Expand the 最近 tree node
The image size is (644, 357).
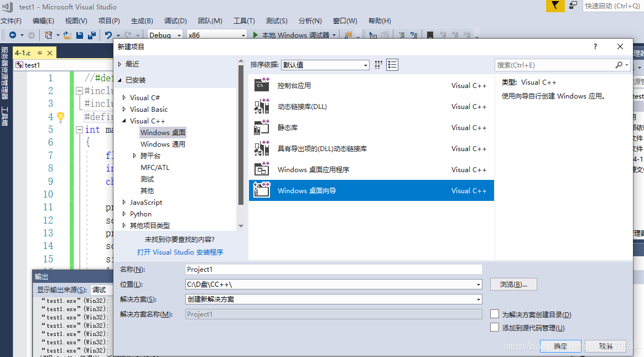click(120, 64)
